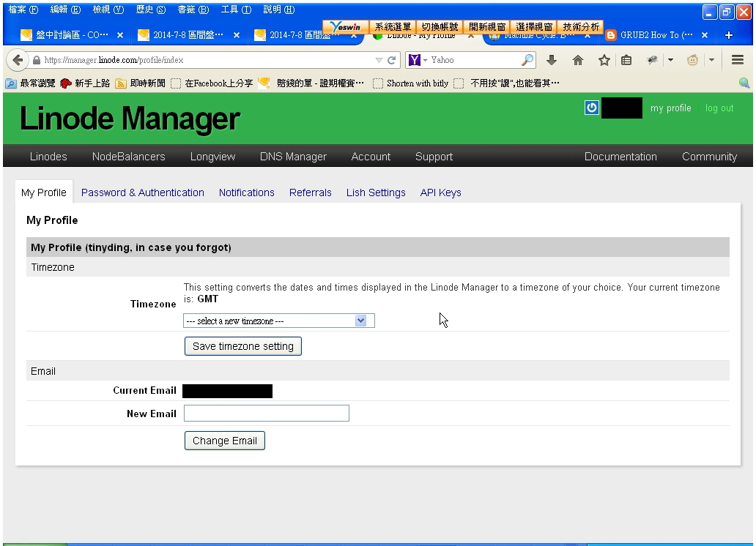
Task: Close the GRUB2 How To tab
Action: click(705, 35)
